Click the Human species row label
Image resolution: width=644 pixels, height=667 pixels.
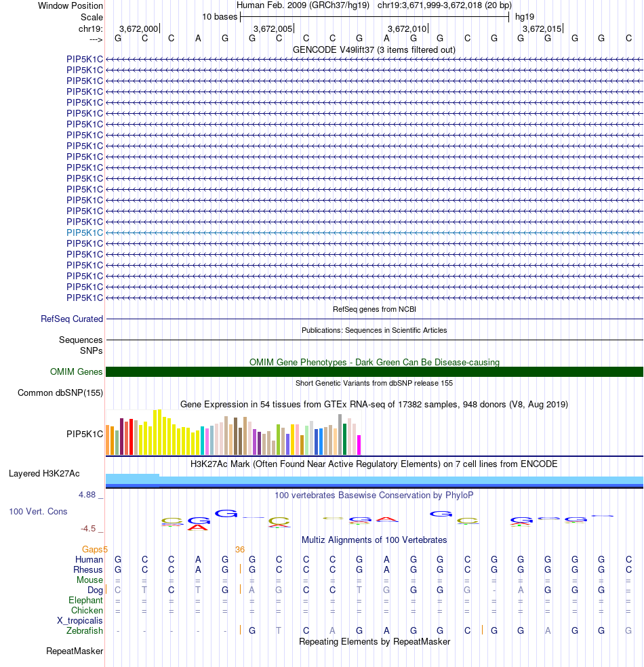89,559
